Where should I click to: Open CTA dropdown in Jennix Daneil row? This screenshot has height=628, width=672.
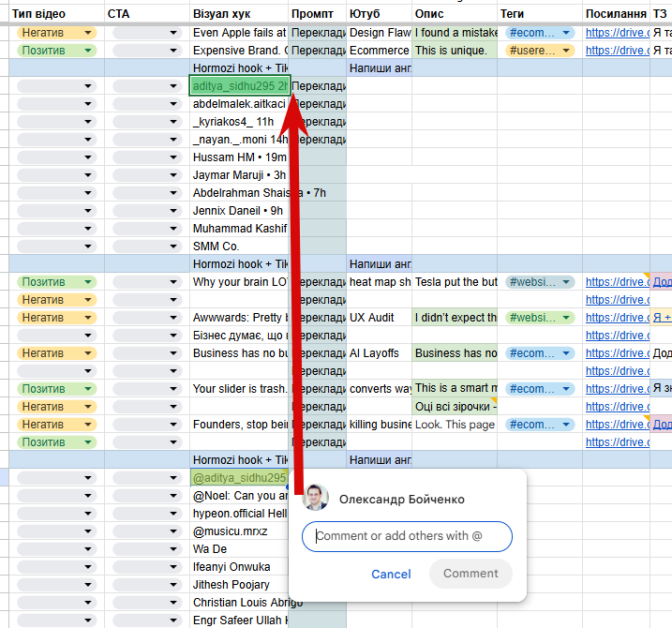tap(146, 211)
